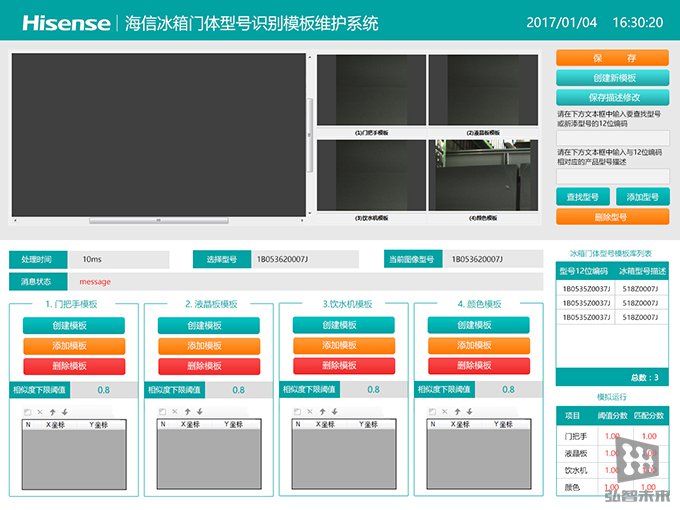Viewport: 680px width, 510px height.
Task: Click the up arrow in 颜色模板 panel
Action: 457,412
